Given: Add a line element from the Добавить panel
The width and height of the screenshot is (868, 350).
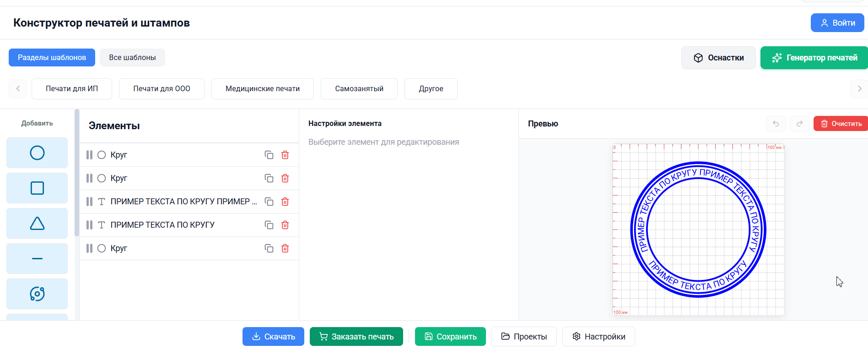Looking at the screenshot, I should (x=37, y=258).
